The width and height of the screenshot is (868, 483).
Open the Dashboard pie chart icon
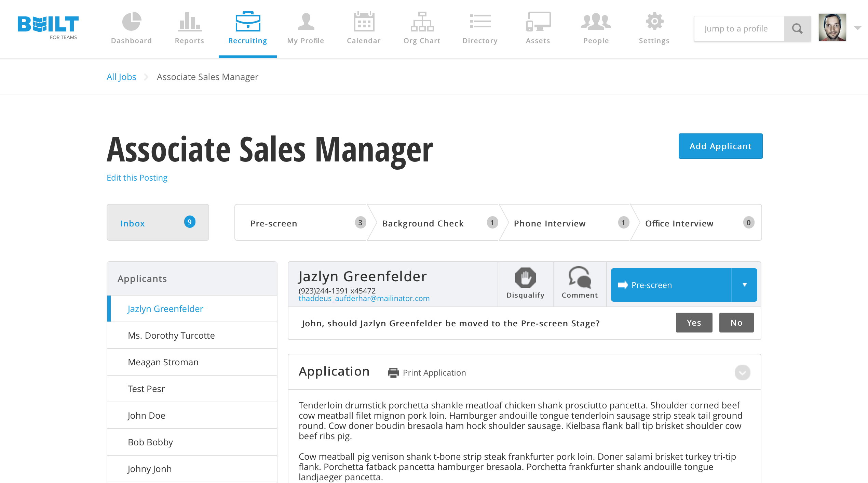pyautogui.click(x=132, y=22)
